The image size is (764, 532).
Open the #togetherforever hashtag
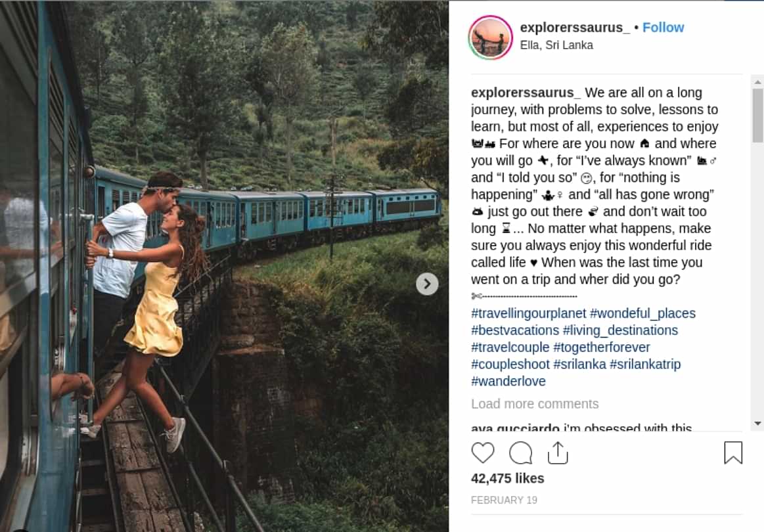[602, 347]
